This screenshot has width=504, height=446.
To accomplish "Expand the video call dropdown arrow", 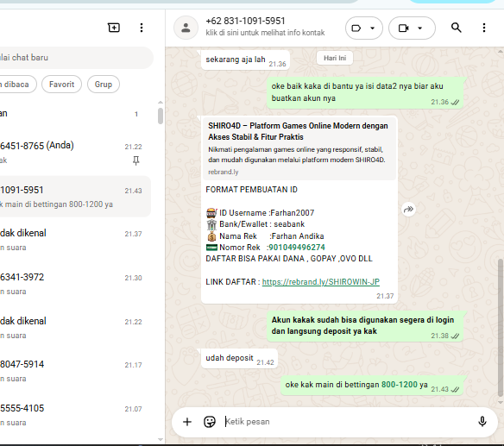I will click(x=419, y=28).
